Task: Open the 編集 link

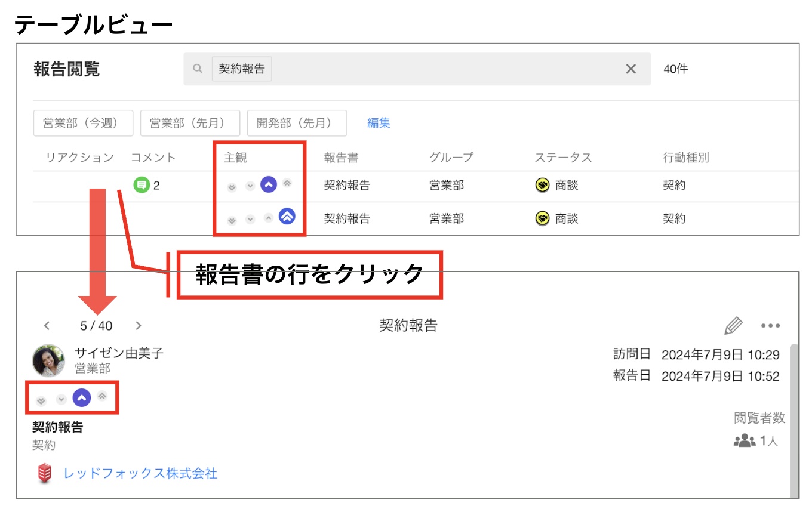Action: click(x=379, y=123)
